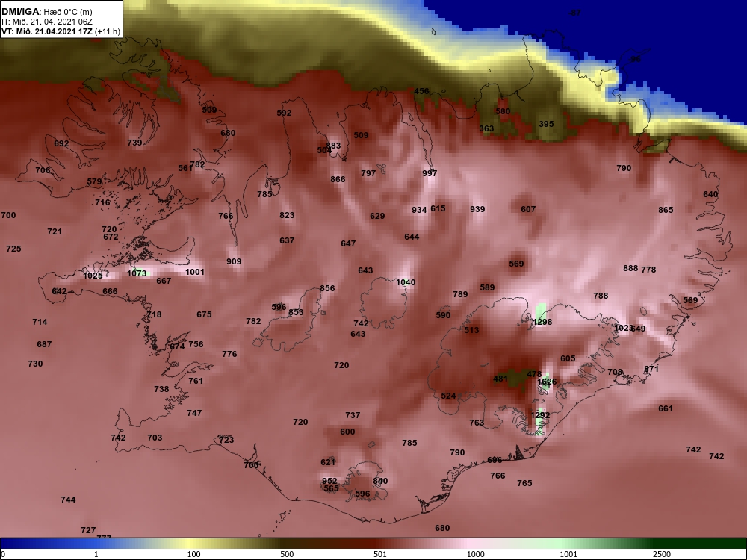The image size is (747, 560).
Task: Select the 865 value label
Action: [666, 210]
